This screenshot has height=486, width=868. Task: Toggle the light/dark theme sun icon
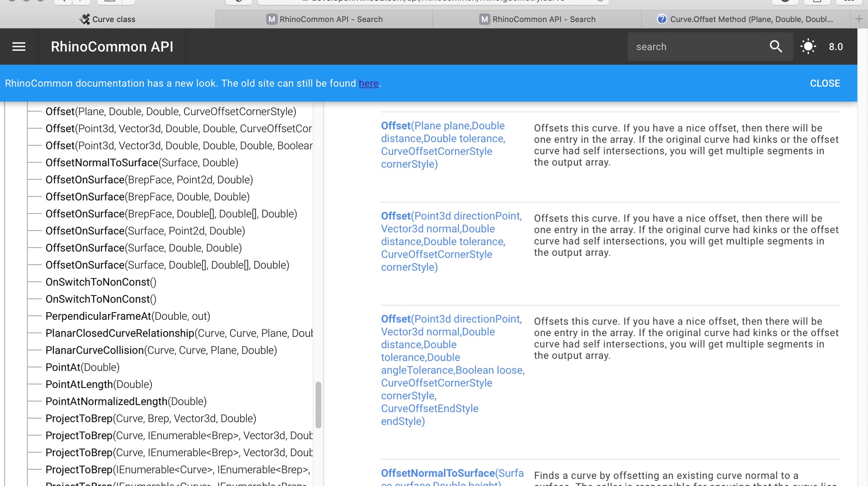click(x=808, y=47)
